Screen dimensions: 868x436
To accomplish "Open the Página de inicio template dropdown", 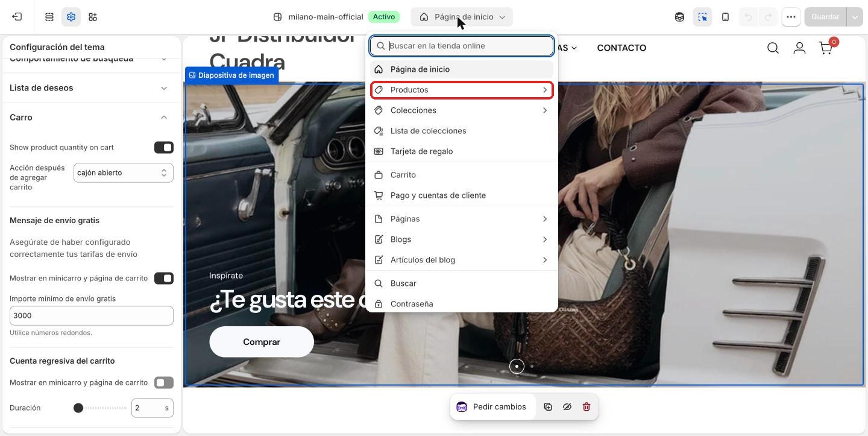I will click(x=462, y=17).
